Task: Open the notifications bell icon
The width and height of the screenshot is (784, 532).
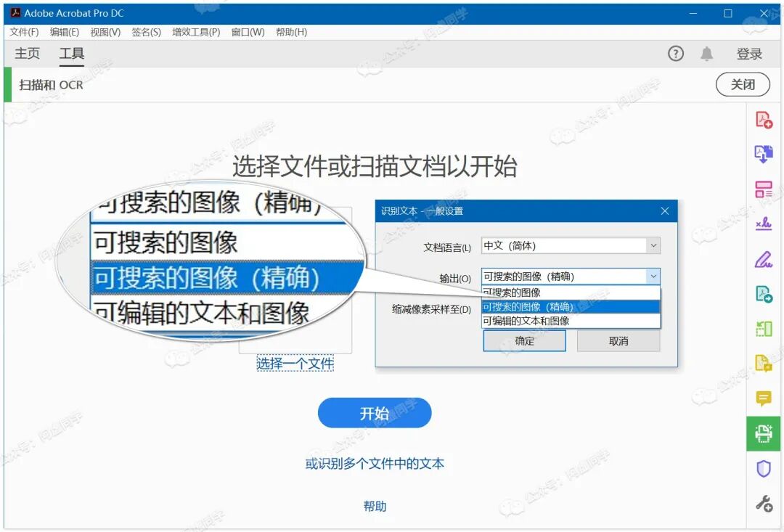Action: (x=706, y=54)
